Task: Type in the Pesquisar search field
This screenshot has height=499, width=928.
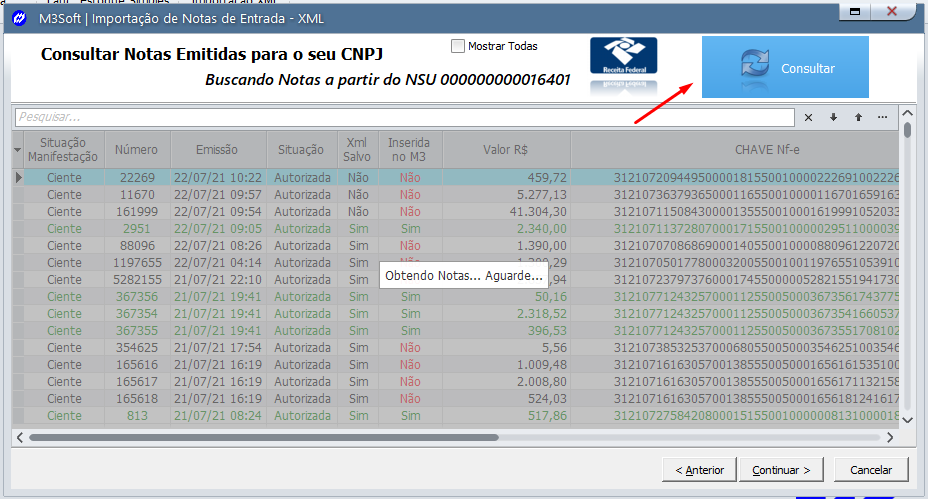Action: (x=400, y=117)
